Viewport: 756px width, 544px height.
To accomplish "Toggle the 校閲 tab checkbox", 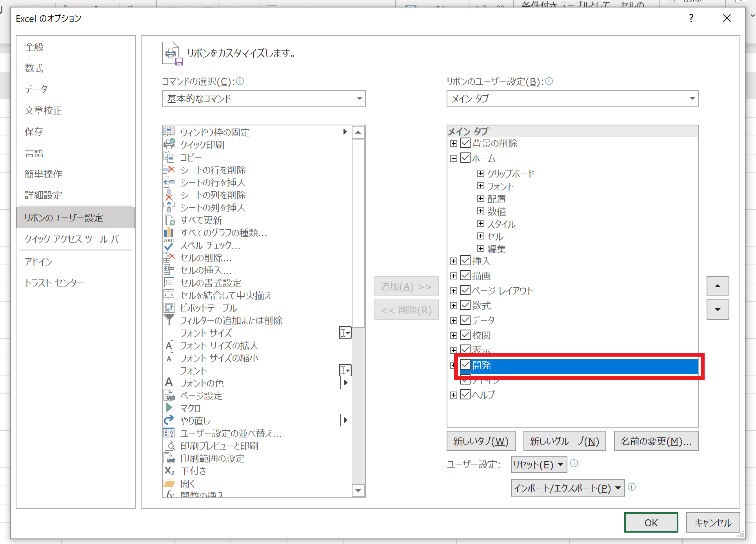I will pos(465,335).
